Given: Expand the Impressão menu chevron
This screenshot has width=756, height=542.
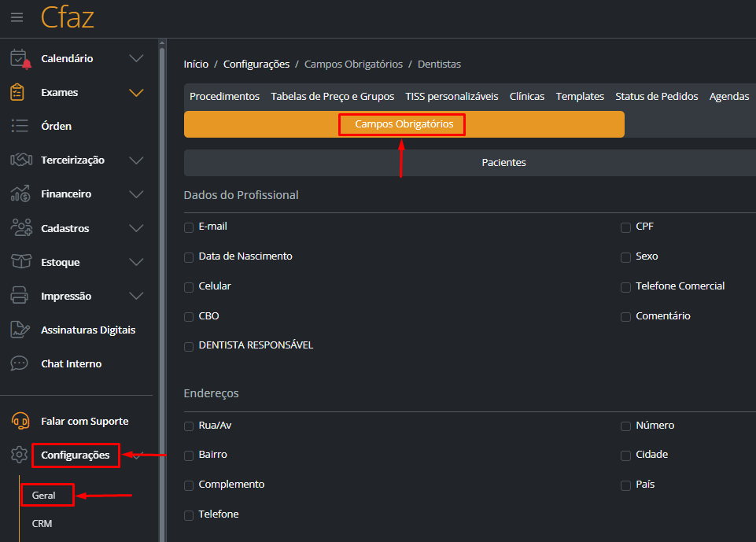Looking at the screenshot, I should [x=136, y=296].
